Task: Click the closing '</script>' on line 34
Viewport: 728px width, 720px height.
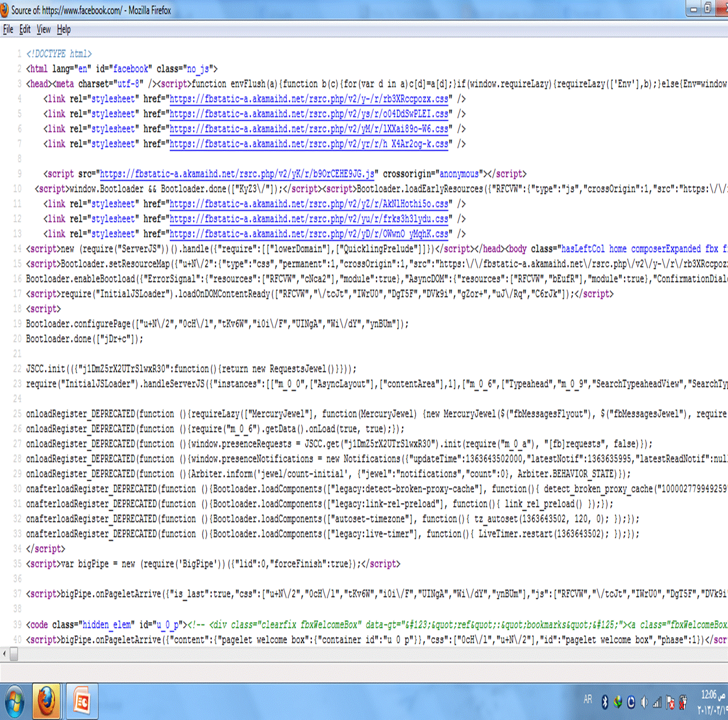Action: (x=46, y=549)
